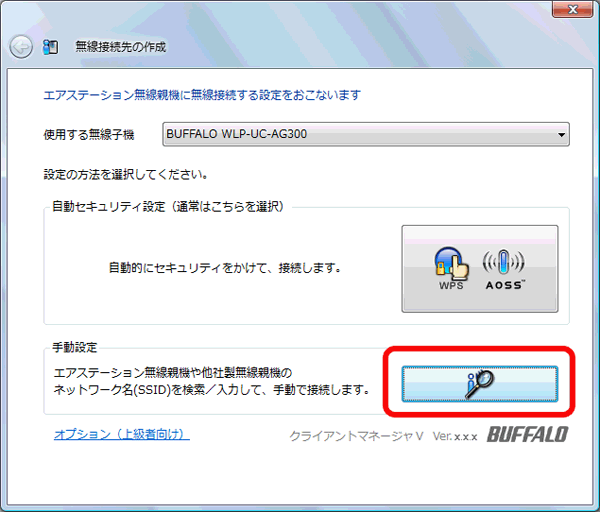Click the back arrow button

[21, 47]
